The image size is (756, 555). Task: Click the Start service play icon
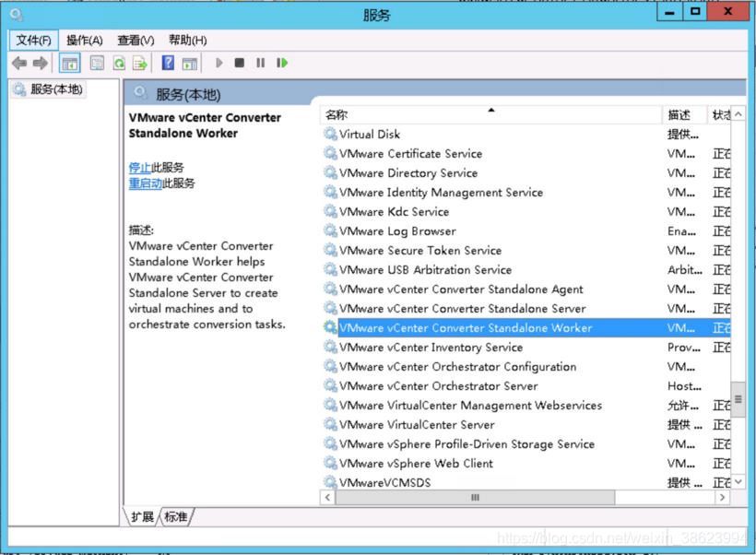pos(219,64)
